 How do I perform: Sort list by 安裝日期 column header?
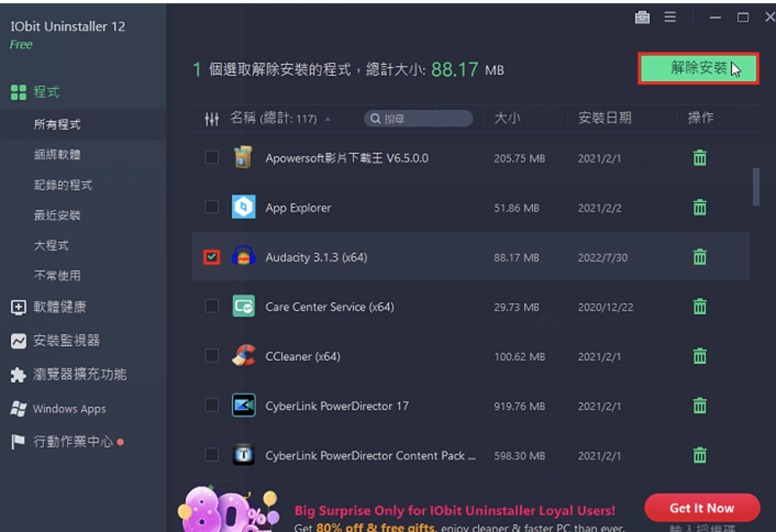point(605,118)
